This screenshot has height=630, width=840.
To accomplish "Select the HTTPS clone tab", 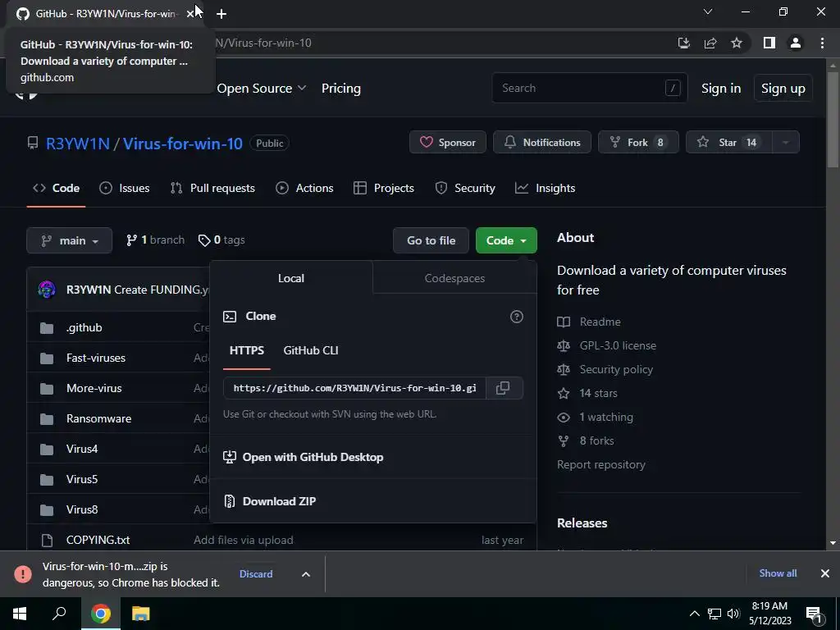I will 246,350.
